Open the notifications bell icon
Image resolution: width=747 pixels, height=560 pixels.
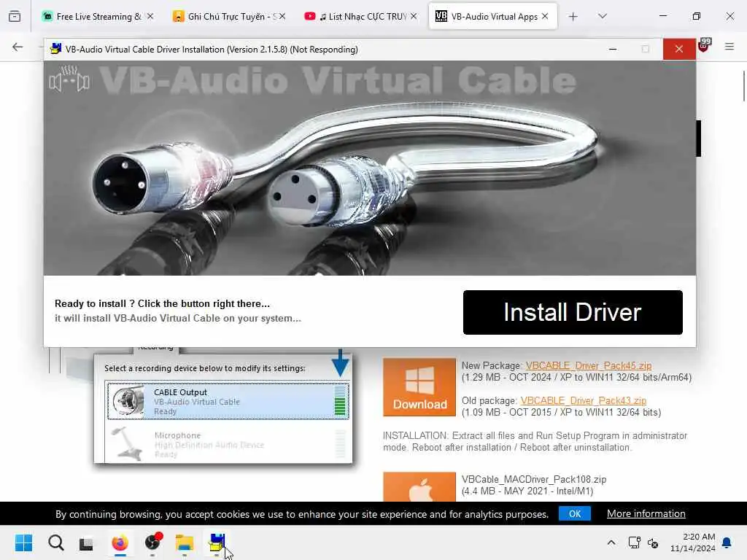pyautogui.click(x=727, y=542)
